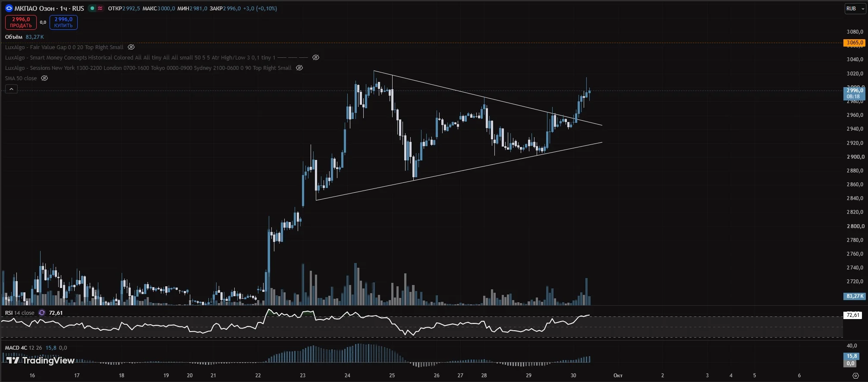Select the MACD 4C 12 26 legend label
Image resolution: width=868 pixels, height=382 pixels.
pos(23,348)
